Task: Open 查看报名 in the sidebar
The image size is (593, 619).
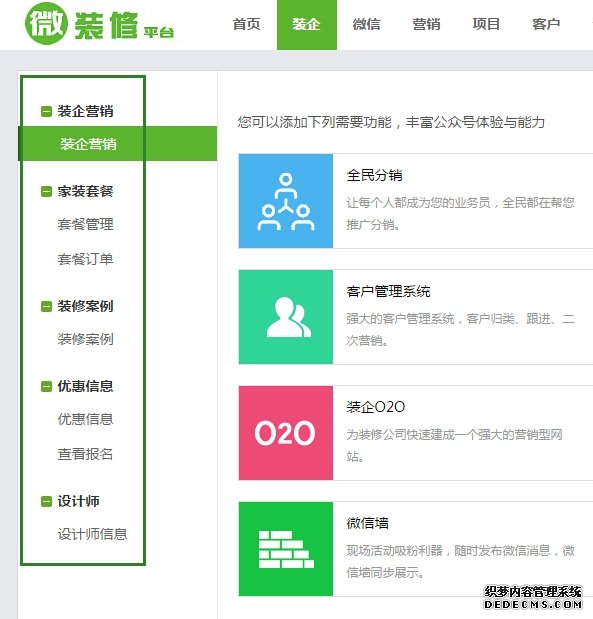Action: pos(86,454)
